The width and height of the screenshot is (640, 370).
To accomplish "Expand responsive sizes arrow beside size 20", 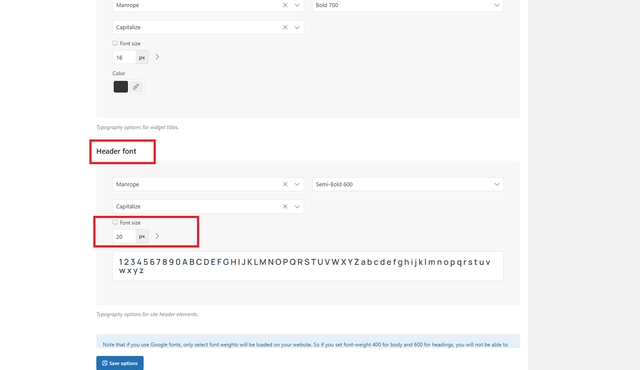I will 157,236.
